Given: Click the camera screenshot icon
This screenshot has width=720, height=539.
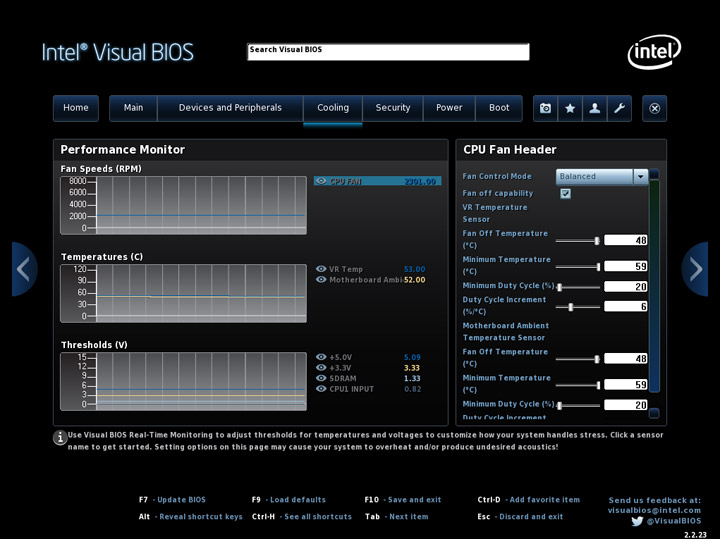Looking at the screenshot, I should 545,108.
